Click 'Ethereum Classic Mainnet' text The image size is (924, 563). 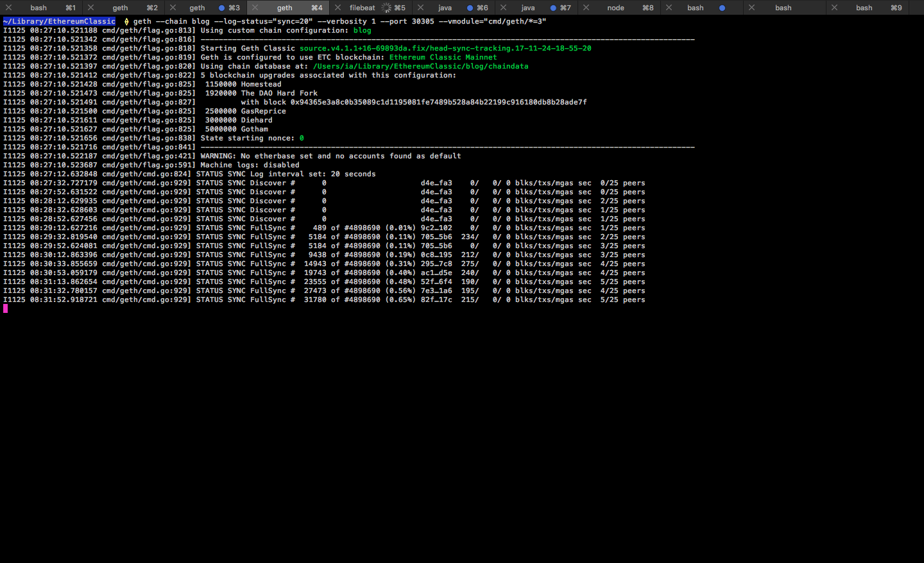443,57
